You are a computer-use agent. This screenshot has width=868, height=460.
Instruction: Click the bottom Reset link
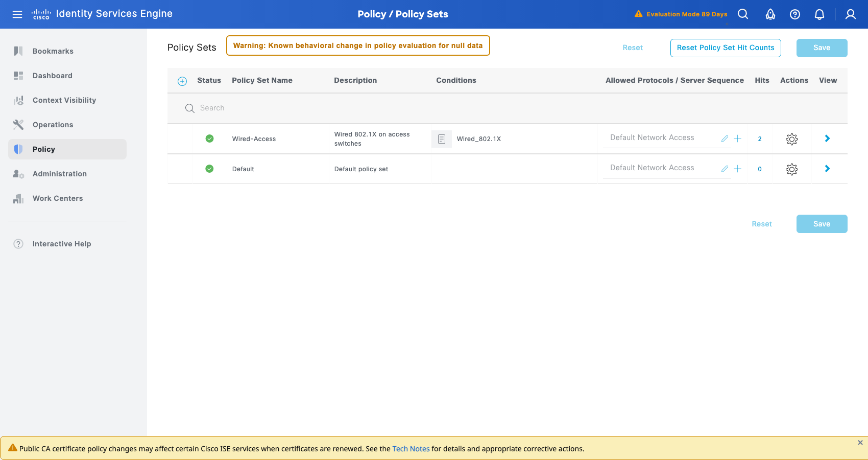[762, 224]
